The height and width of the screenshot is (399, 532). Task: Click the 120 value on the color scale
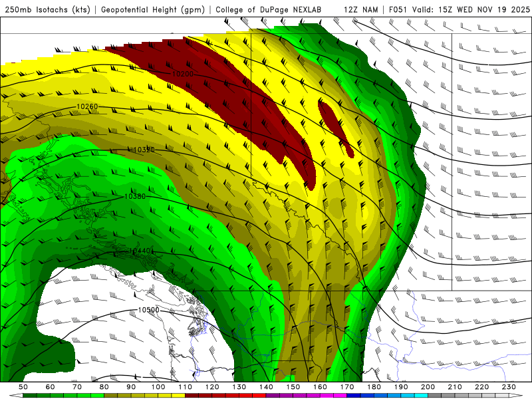pos(212,387)
